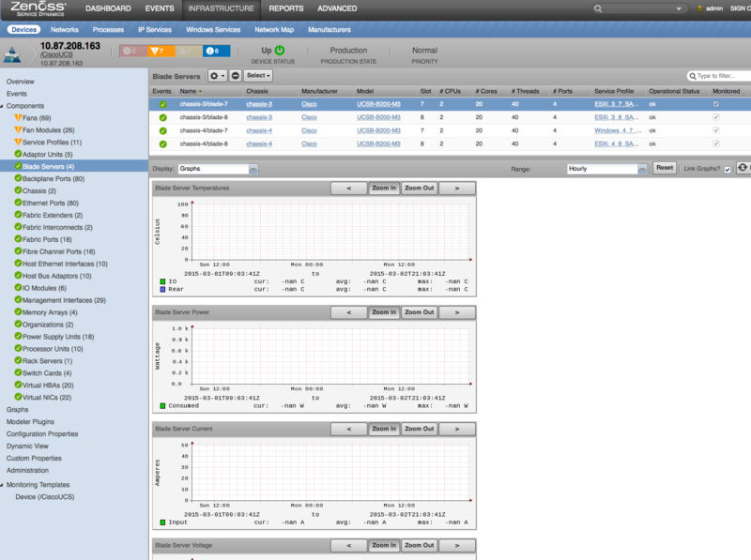Switch to the Network Map tab

tap(274, 30)
